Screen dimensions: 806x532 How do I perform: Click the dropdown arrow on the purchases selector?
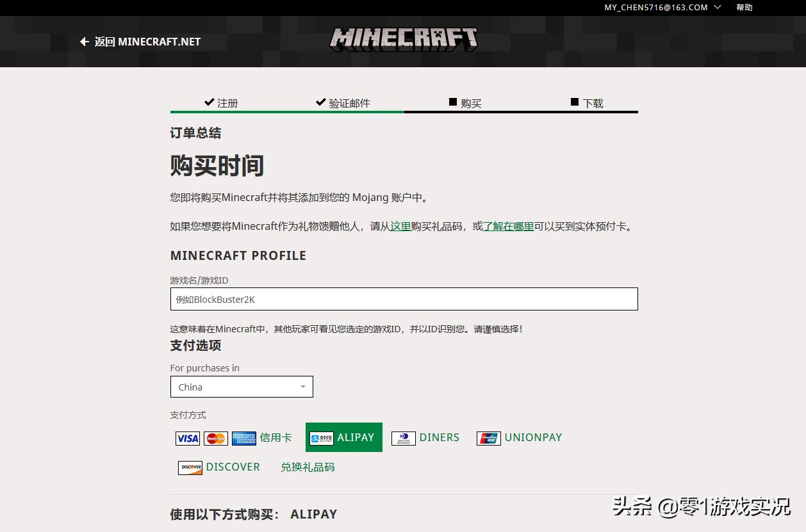302,387
